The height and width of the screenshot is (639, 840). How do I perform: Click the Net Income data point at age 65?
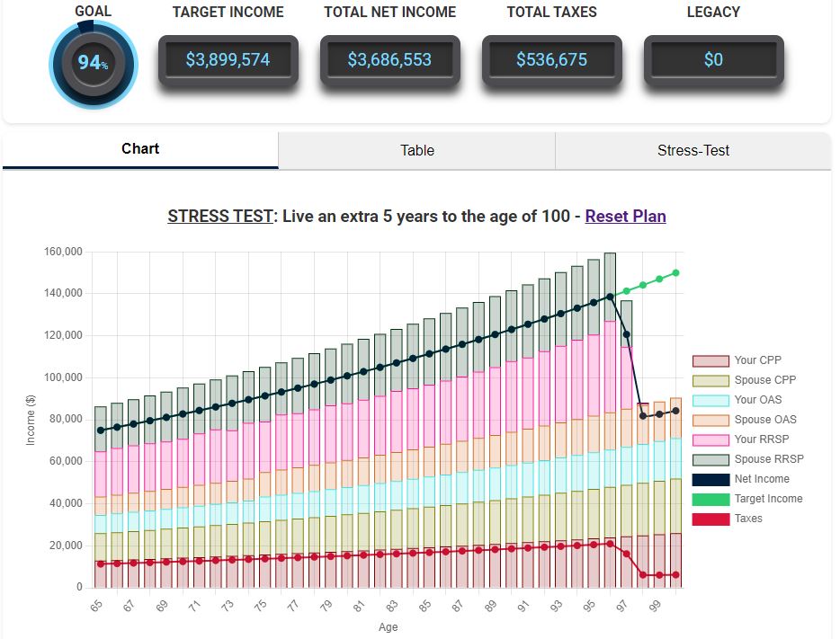(101, 430)
